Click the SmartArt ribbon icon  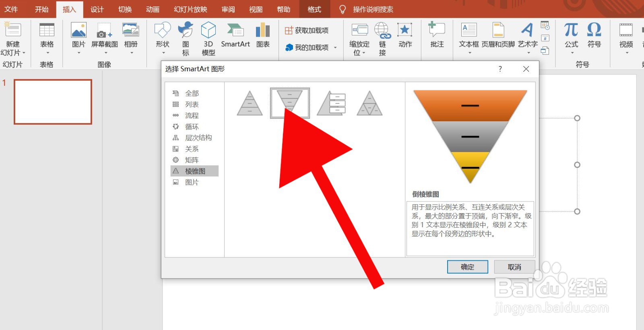pos(235,30)
